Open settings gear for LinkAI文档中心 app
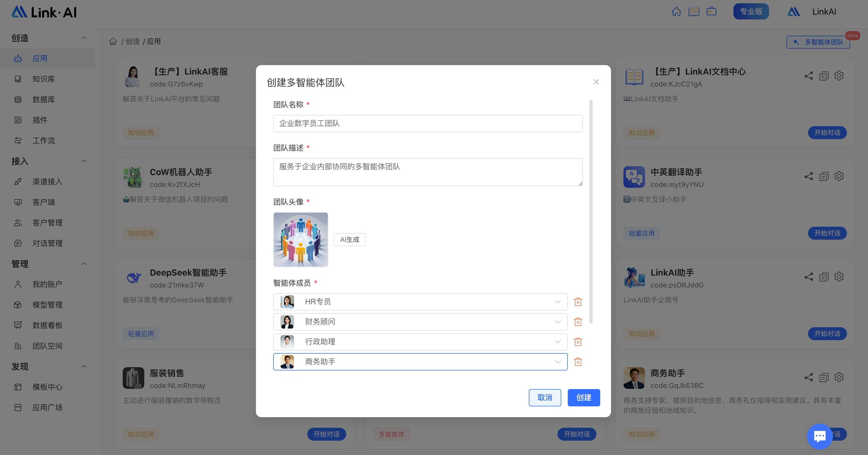 pyautogui.click(x=839, y=76)
